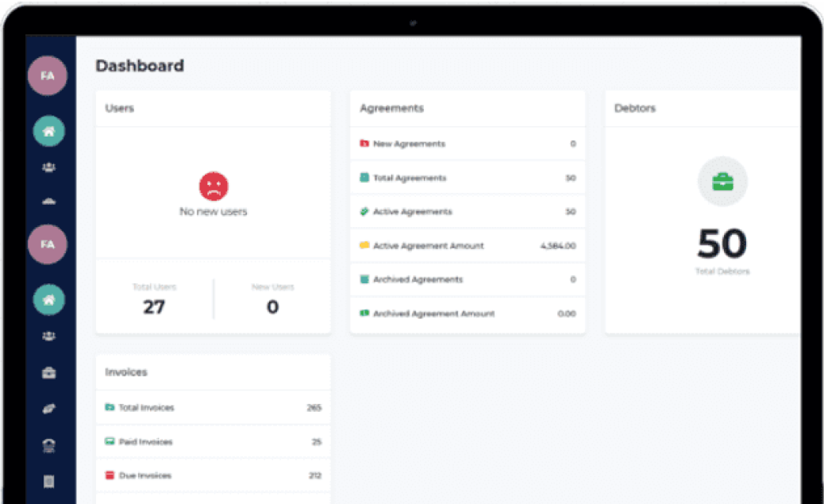
Task: Open the Users section from the sidebar
Action: (48, 167)
